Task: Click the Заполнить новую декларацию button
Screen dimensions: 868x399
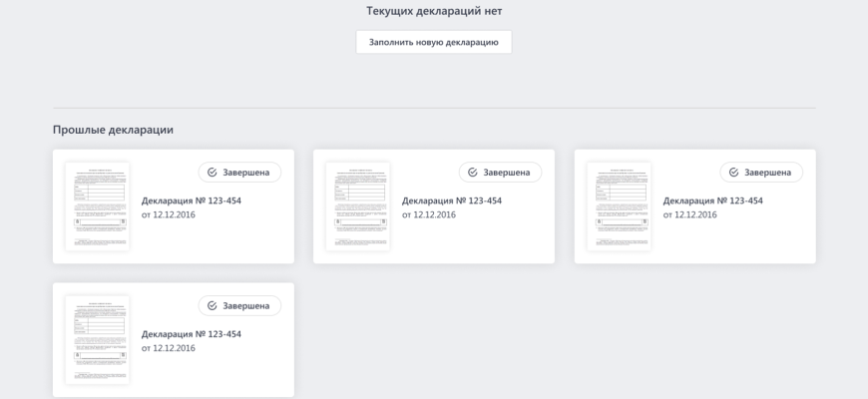Action: click(x=433, y=42)
